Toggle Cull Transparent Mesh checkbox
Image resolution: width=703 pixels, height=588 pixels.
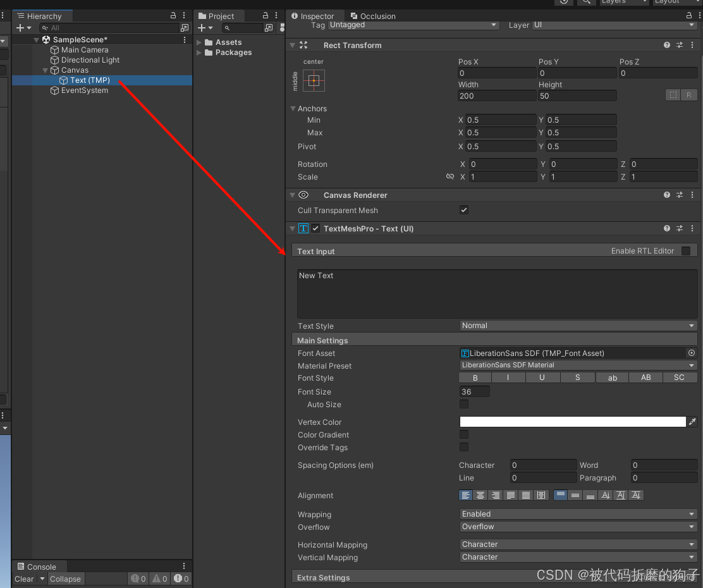464,210
